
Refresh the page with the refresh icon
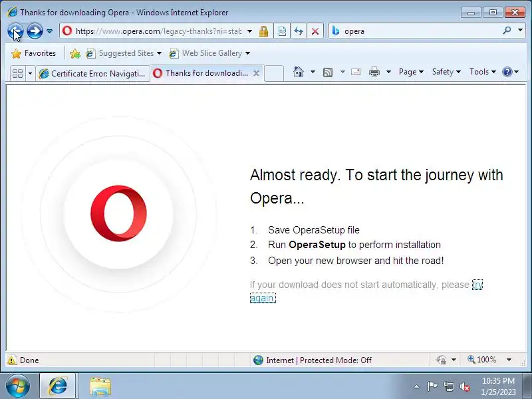[299, 31]
